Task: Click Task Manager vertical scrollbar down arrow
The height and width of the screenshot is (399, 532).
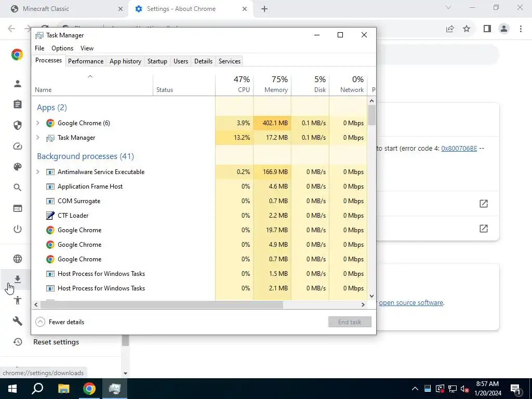Action: (x=371, y=296)
